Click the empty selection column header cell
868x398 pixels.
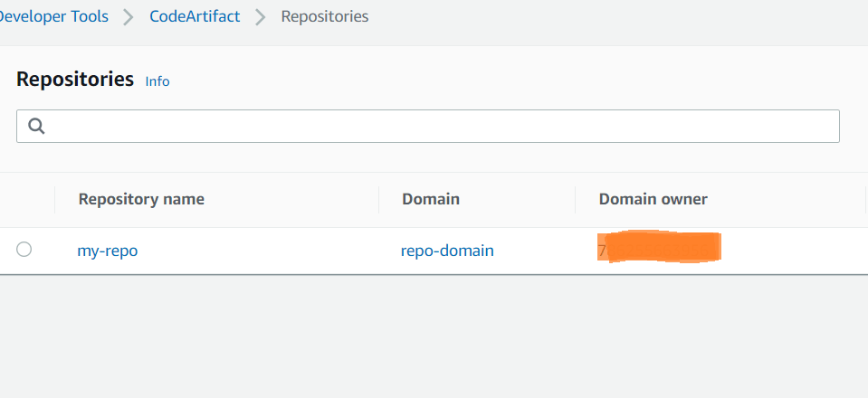pyautogui.click(x=27, y=200)
